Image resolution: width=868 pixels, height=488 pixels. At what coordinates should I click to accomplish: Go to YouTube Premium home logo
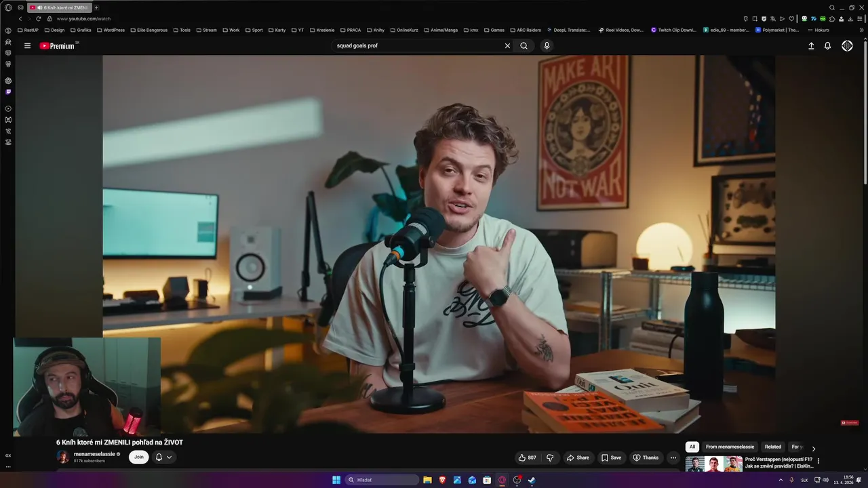(x=58, y=46)
